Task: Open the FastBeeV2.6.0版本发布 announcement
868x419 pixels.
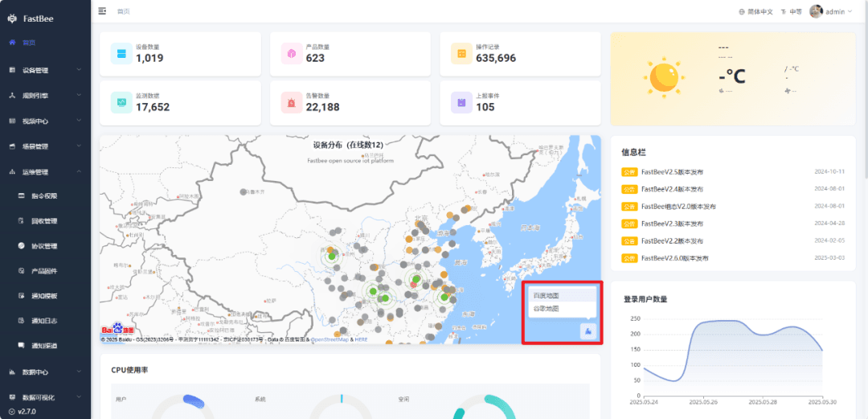Action: point(675,258)
